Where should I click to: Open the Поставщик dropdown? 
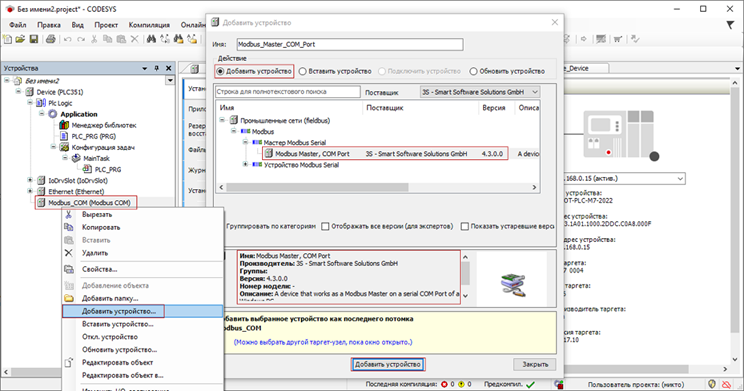tap(480, 92)
